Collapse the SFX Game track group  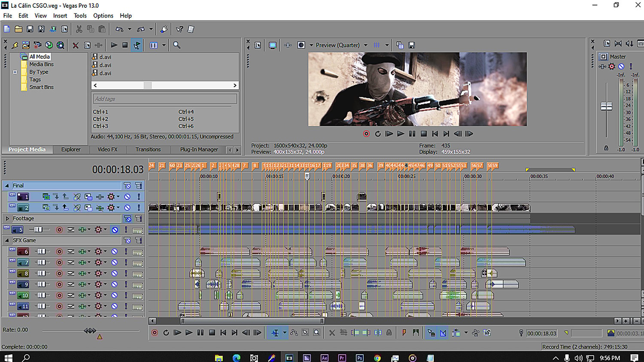coord(7,240)
